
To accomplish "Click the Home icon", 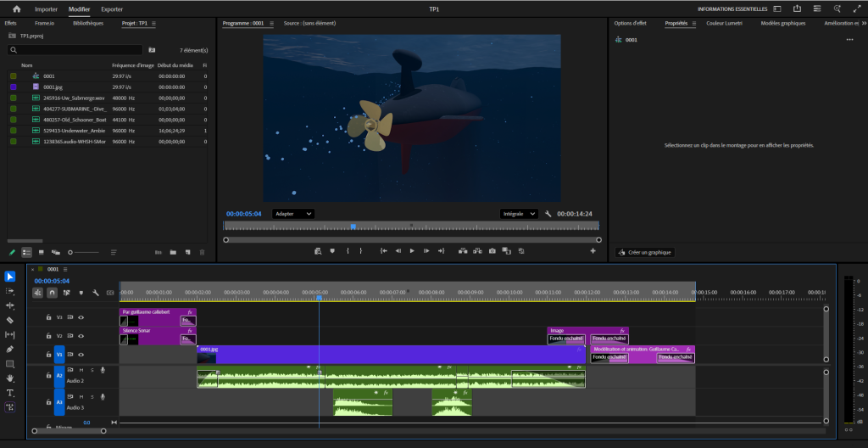I will [x=16, y=8].
